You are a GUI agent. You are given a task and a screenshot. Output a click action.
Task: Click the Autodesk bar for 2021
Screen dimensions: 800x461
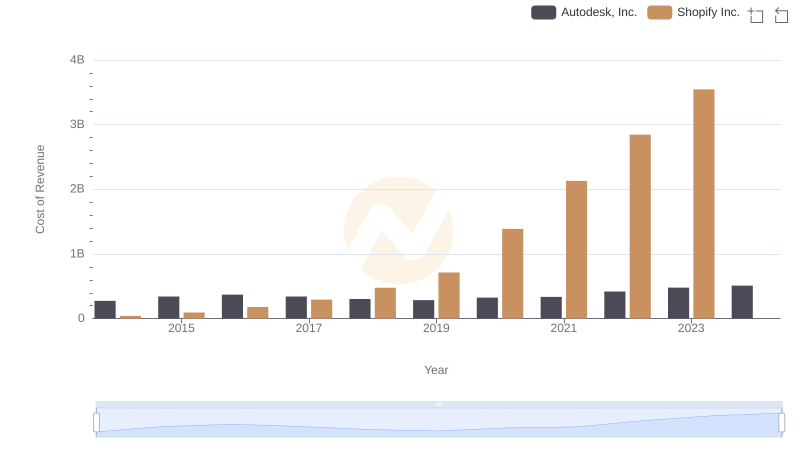tap(551, 308)
